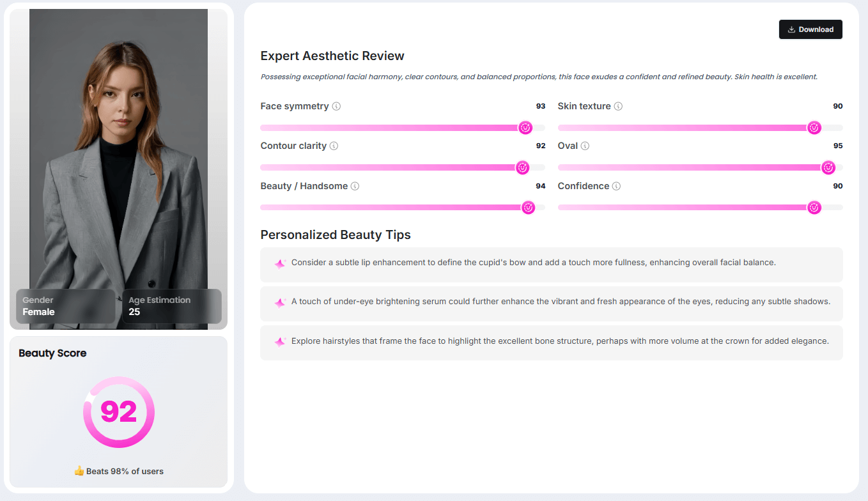Click the circular Beauty Score 92 ring
This screenshot has width=868, height=501.
click(x=119, y=412)
